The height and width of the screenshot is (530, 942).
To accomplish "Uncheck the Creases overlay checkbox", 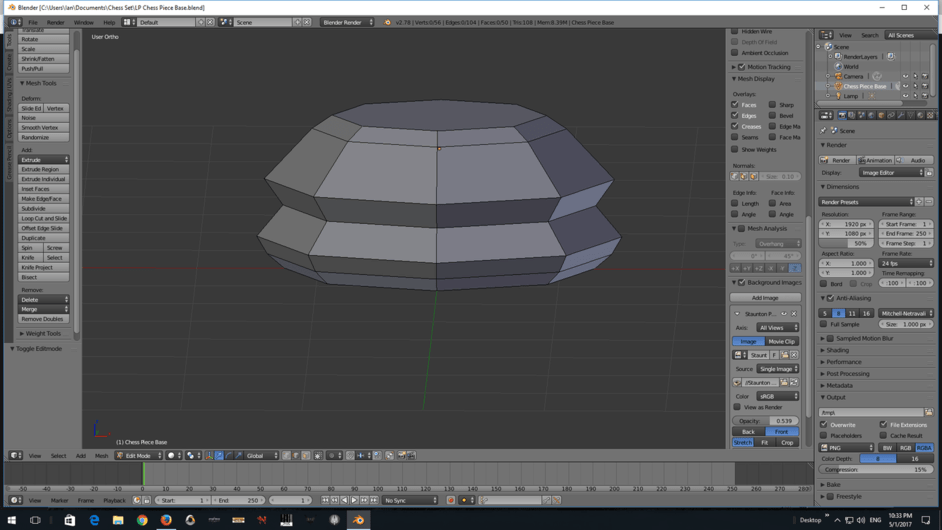I will [x=735, y=127].
